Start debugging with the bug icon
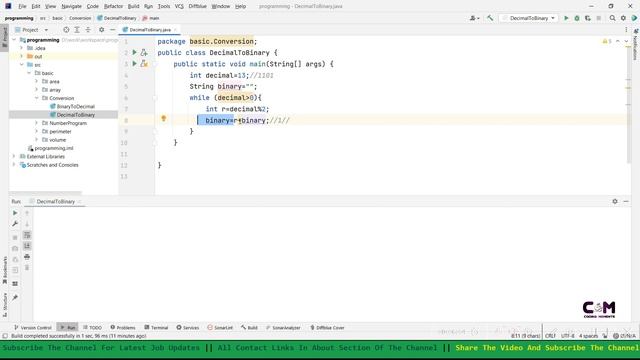 point(577,18)
